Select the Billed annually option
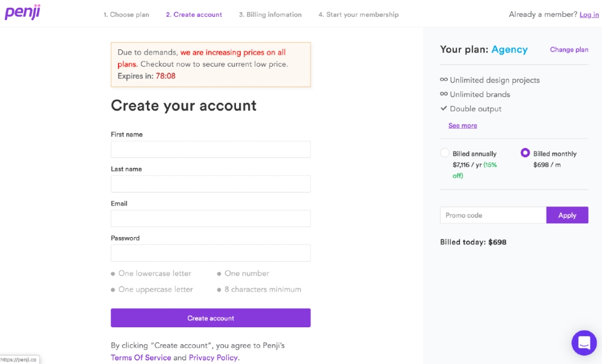 (x=445, y=153)
